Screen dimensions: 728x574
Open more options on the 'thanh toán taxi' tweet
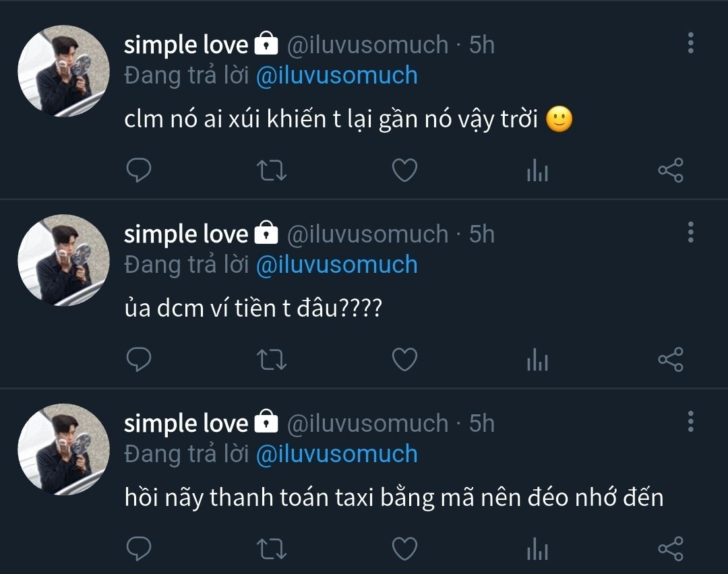click(690, 422)
